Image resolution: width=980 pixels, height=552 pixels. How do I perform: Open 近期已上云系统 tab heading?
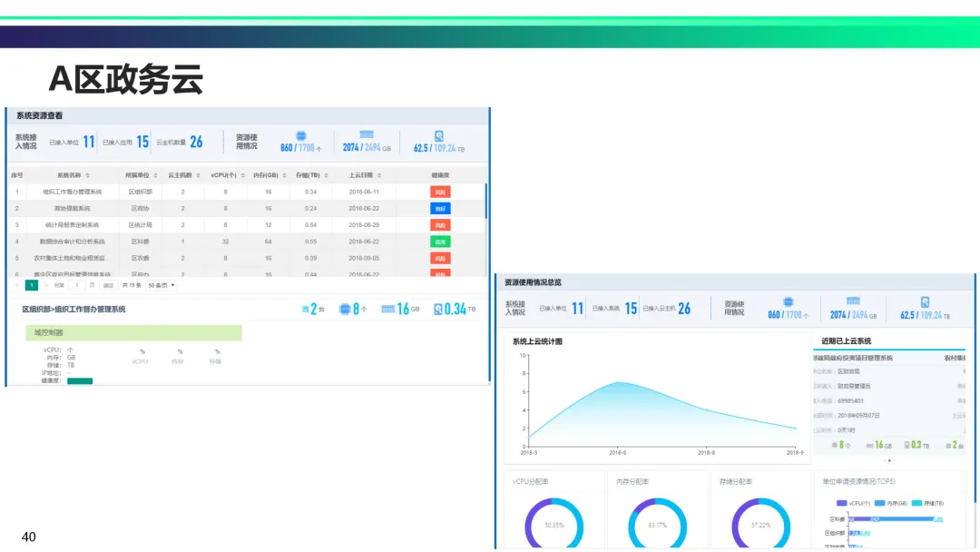pyautogui.click(x=847, y=341)
